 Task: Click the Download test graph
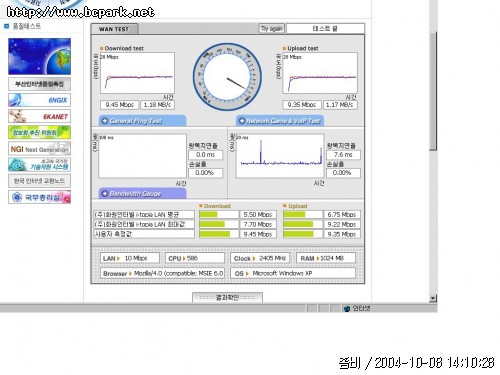click(137, 73)
